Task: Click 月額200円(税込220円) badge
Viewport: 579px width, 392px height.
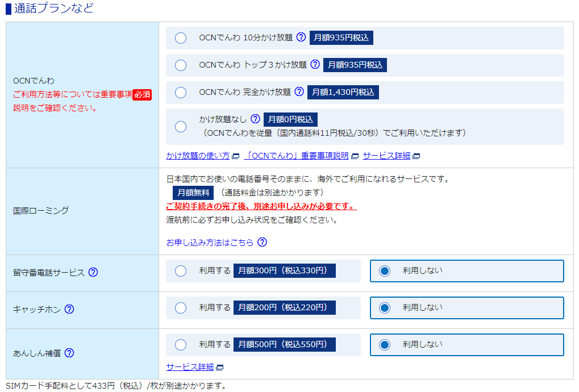Action: 285,307
